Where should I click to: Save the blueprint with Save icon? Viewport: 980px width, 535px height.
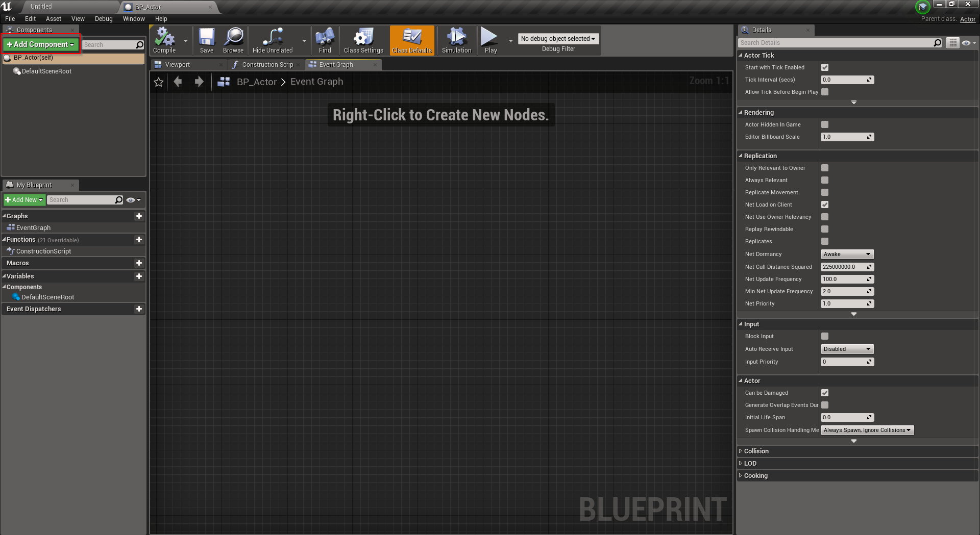click(x=207, y=40)
